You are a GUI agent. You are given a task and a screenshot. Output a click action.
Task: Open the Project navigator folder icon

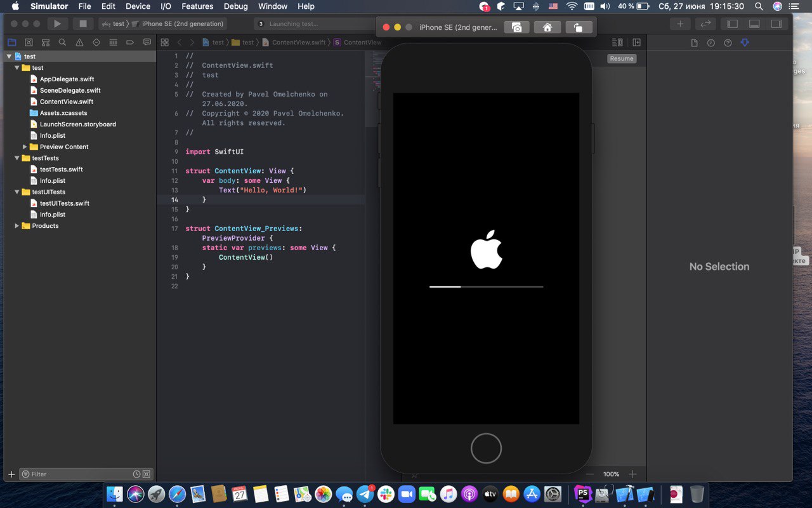tap(11, 43)
